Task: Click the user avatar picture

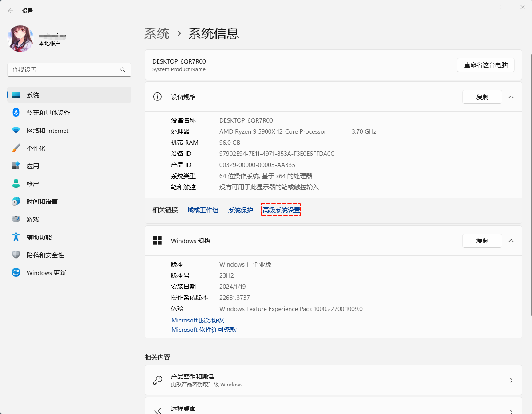Action: tap(20, 39)
